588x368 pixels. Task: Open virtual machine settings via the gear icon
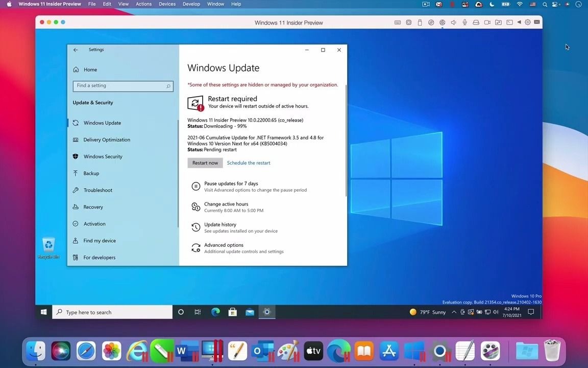[527, 22]
